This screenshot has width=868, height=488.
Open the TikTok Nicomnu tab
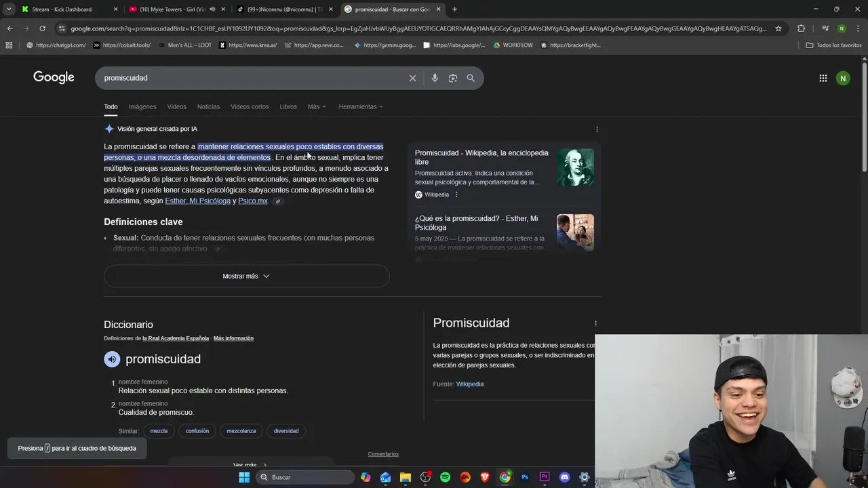click(x=283, y=9)
